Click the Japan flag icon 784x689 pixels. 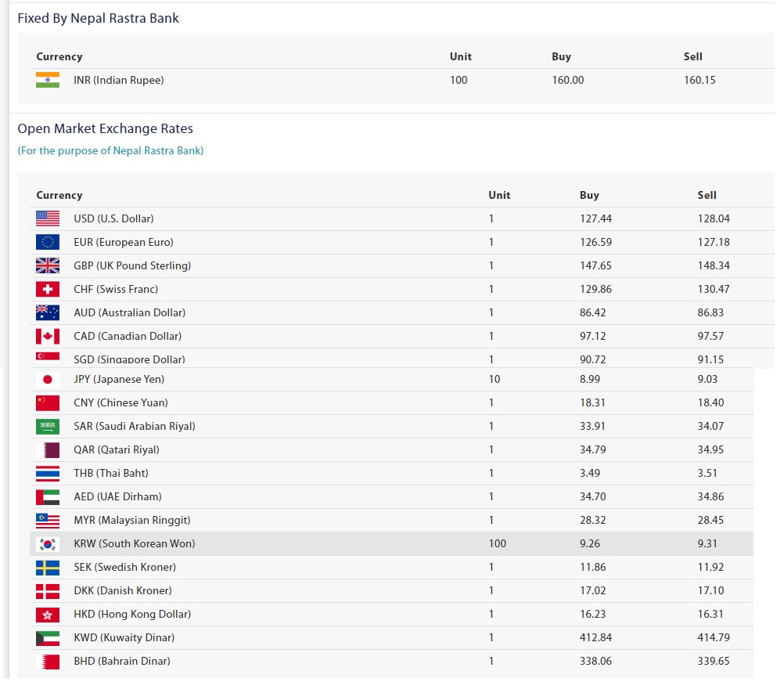tap(48, 379)
